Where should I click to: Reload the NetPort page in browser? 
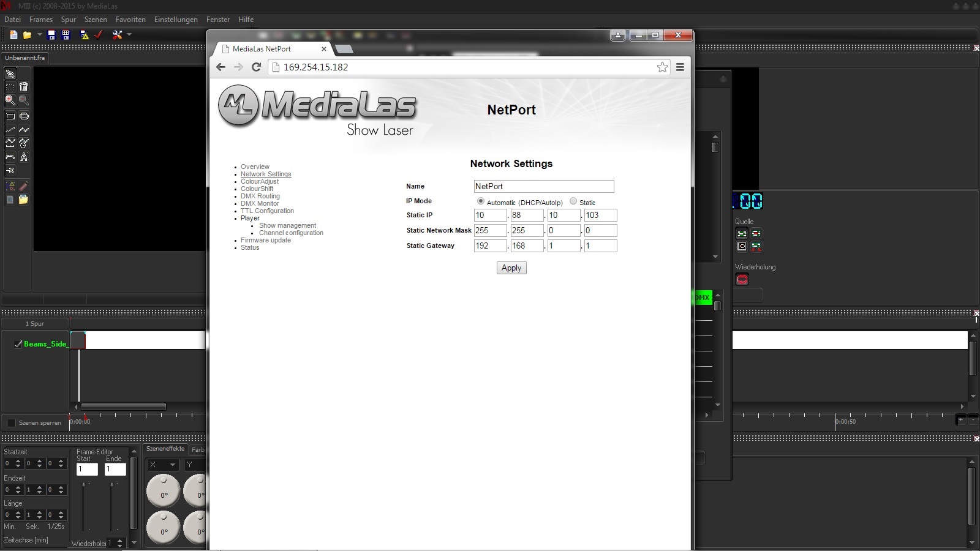point(256,67)
